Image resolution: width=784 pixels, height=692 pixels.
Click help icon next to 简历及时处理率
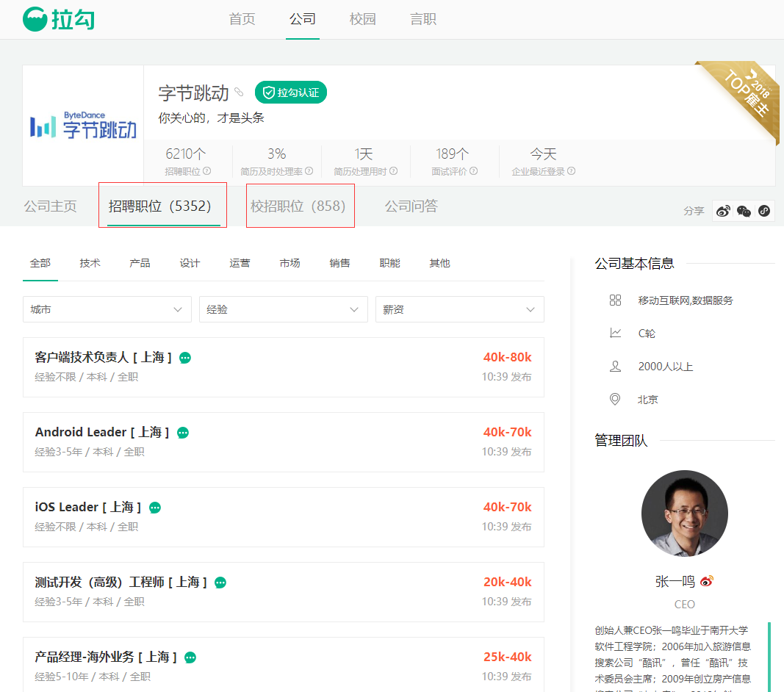tap(309, 171)
